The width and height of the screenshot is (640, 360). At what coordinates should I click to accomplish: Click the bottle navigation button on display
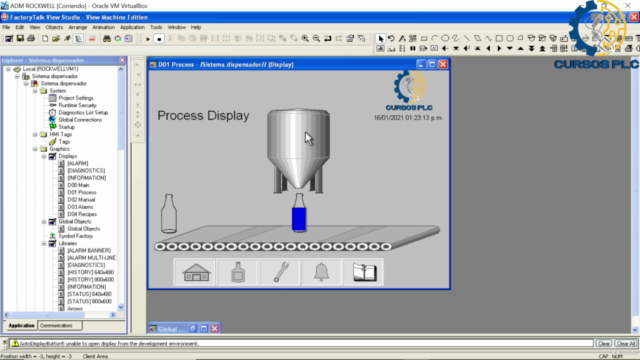238,272
